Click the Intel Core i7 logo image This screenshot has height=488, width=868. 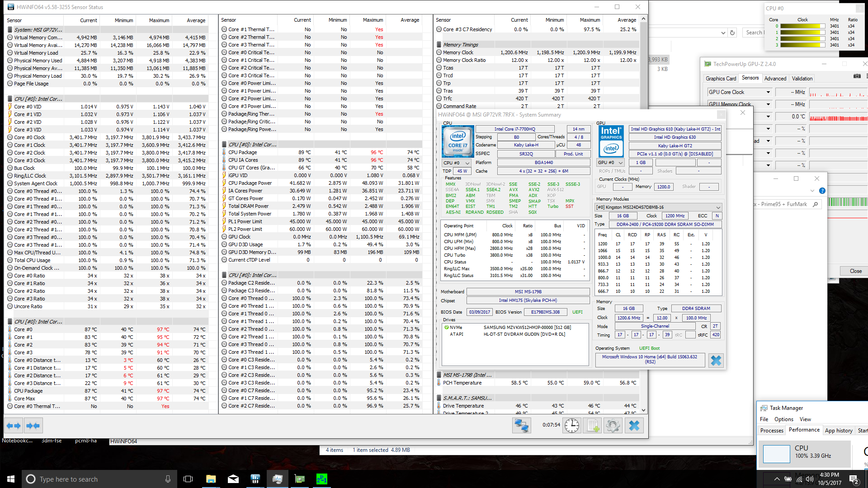point(458,141)
